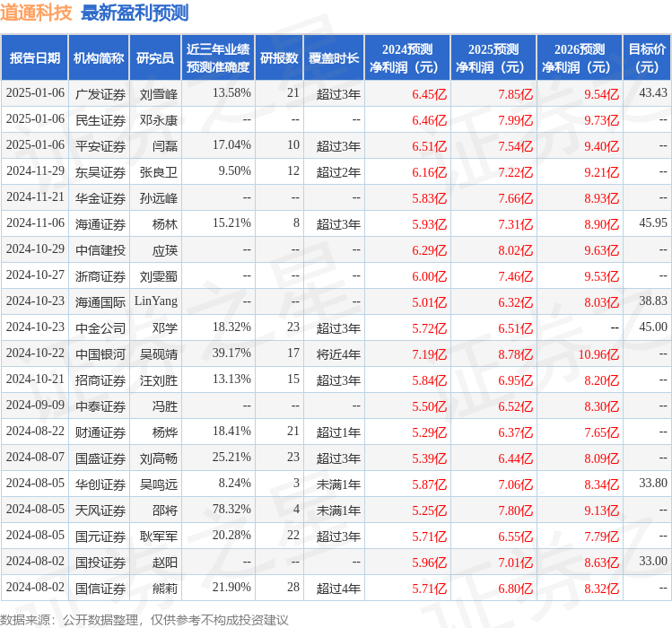Click the 17.04% accuracy value
The width and height of the screenshot is (672, 628).
(x=231, y=145)
